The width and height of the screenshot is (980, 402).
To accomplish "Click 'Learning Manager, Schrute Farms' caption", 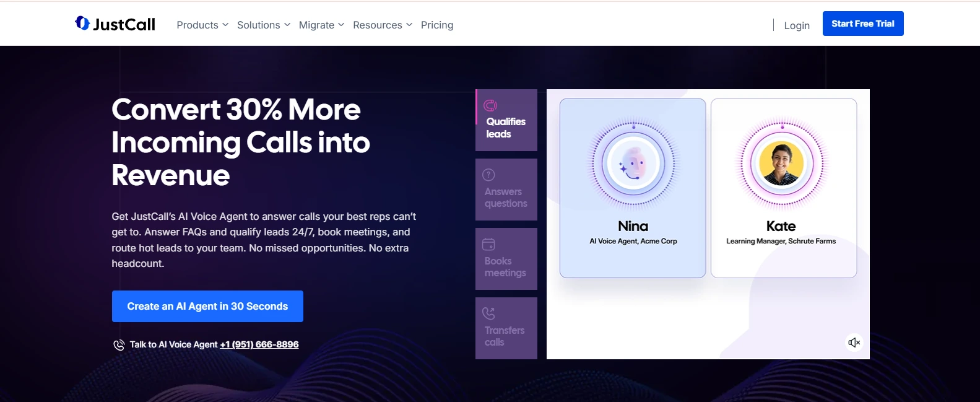I will pyautogui.click(x=781, y=242).
